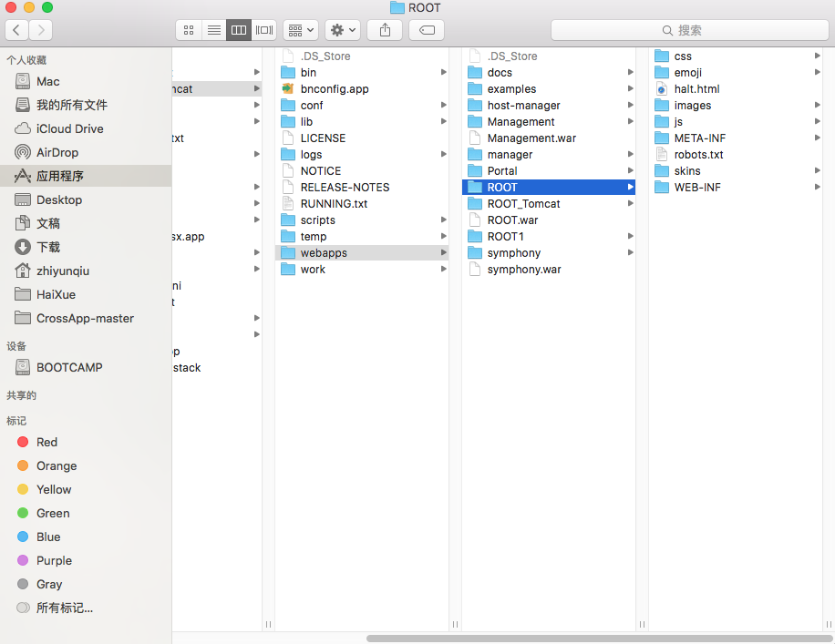Select the LICENSE file
This screenshot has width=835, height=644.
tap(362, 138)
